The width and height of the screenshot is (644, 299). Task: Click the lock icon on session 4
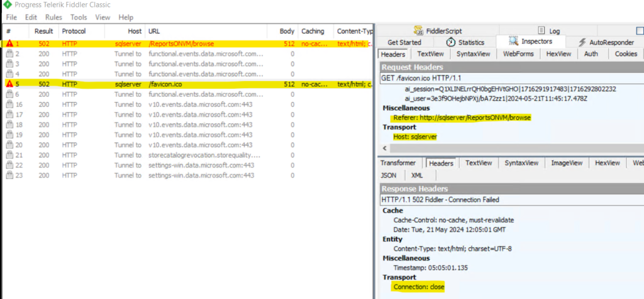tap(9, 74)
